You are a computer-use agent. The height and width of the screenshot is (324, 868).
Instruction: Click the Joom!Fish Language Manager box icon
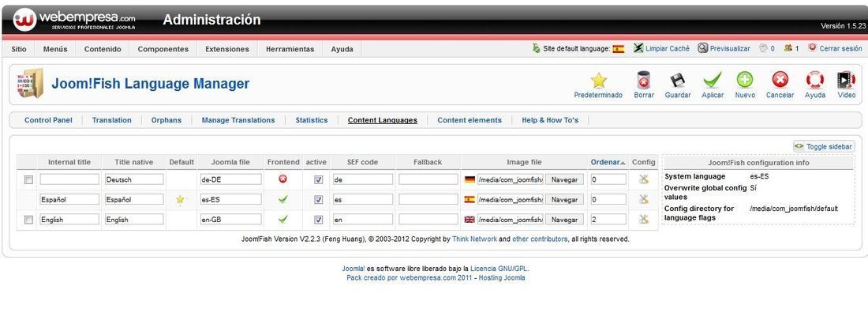31,83
